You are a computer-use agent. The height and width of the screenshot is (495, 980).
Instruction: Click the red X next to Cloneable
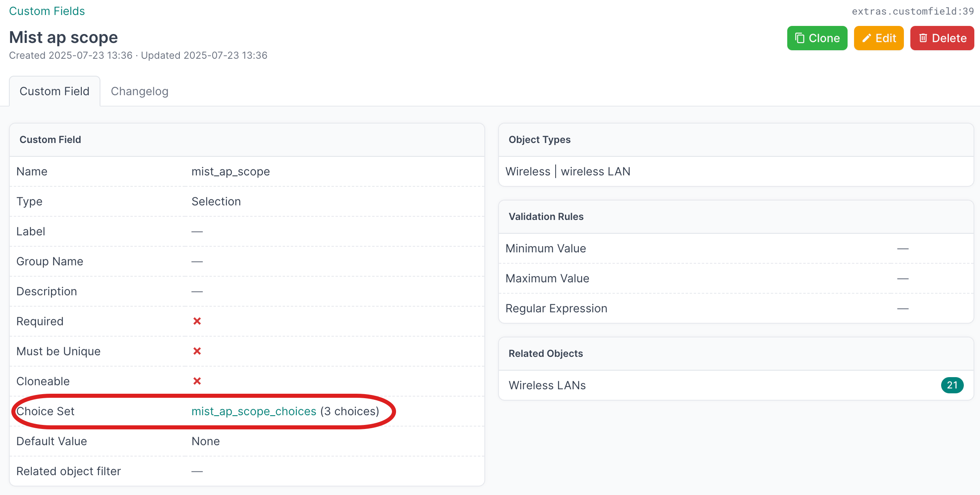[x=197, y=381]
